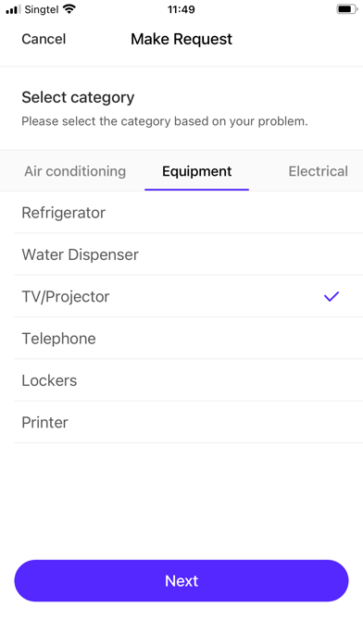Tap the battery icon in status bar

[347, 9]
